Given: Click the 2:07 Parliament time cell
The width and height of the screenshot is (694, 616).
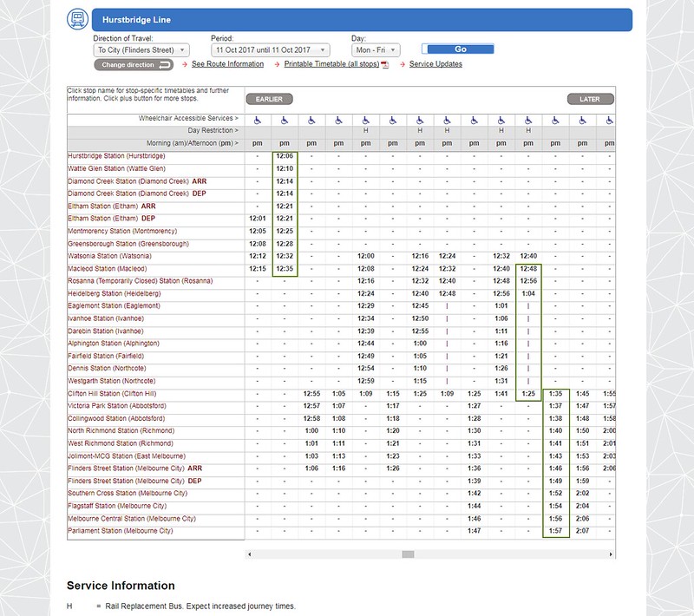Looking at the screenshot, I should click(x=582, y=531).
